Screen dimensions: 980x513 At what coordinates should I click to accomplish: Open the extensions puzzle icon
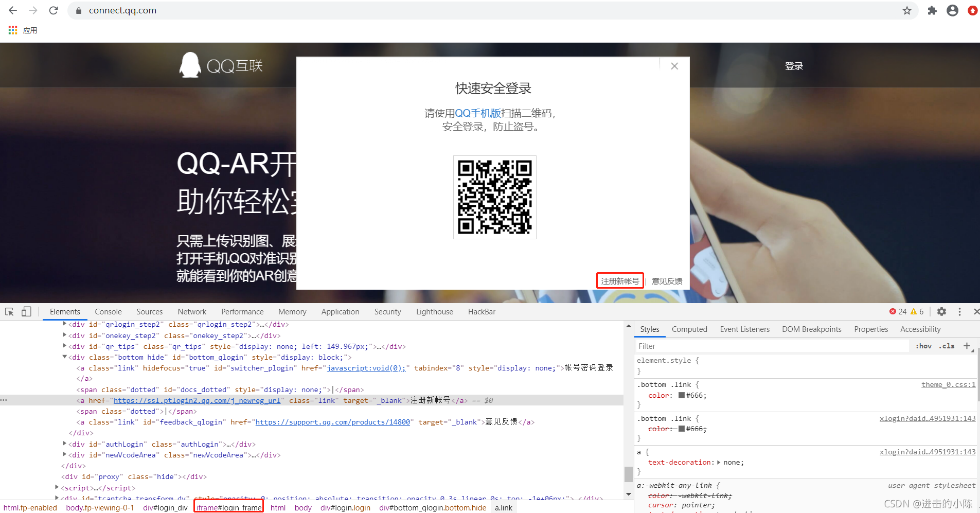pyautogui.click(x=932, y=10)
